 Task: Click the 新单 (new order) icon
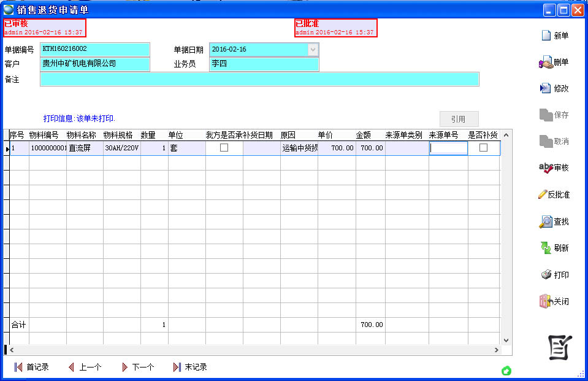546,36
